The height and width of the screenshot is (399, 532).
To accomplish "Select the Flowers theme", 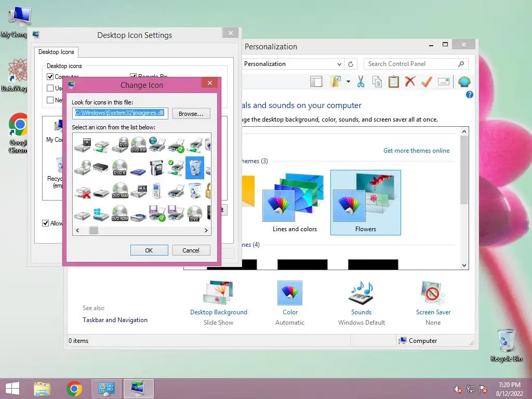I will pyautogui.click(x=366, y=203).
